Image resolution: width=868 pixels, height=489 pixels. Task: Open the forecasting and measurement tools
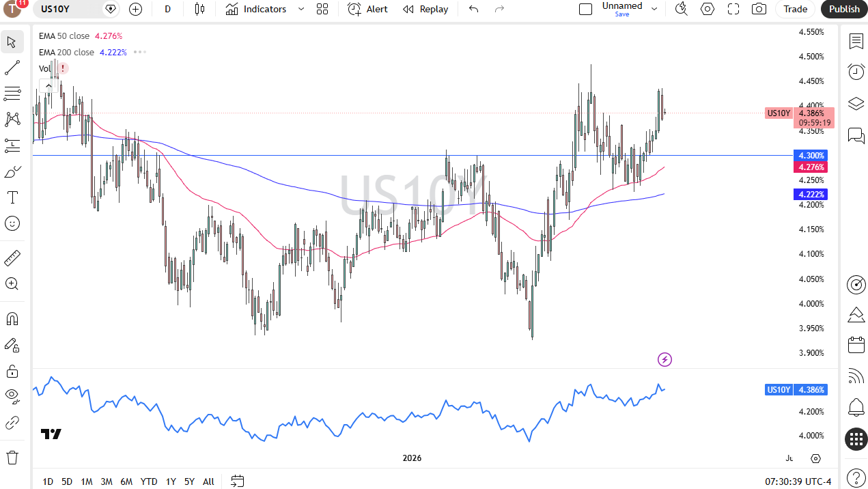coord(12,145)
